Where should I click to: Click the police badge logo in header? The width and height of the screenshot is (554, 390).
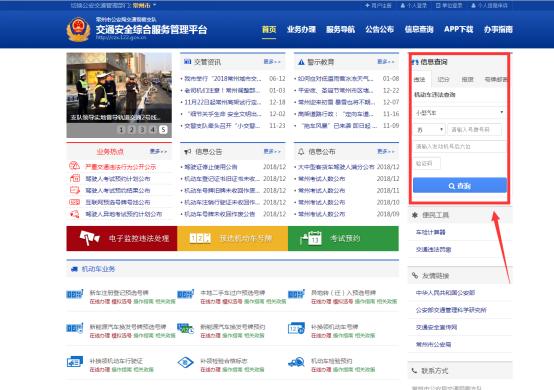[x=78, y=30]
